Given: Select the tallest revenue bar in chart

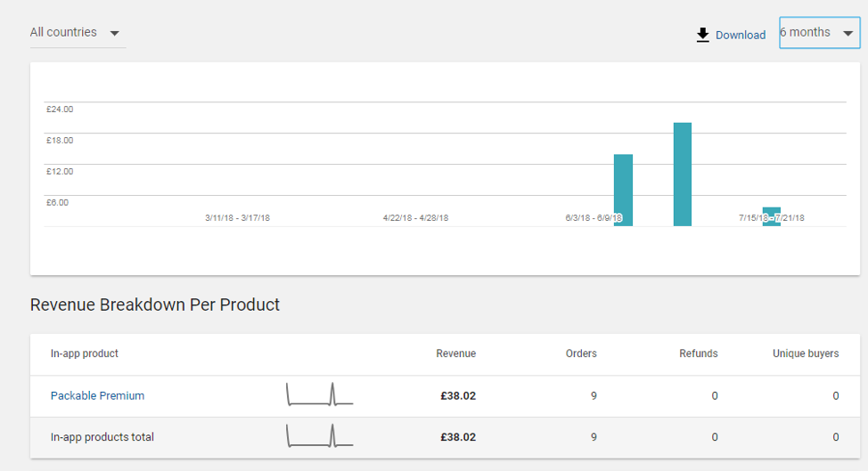Looking at the screenshot, I should [x=683, y=175].
